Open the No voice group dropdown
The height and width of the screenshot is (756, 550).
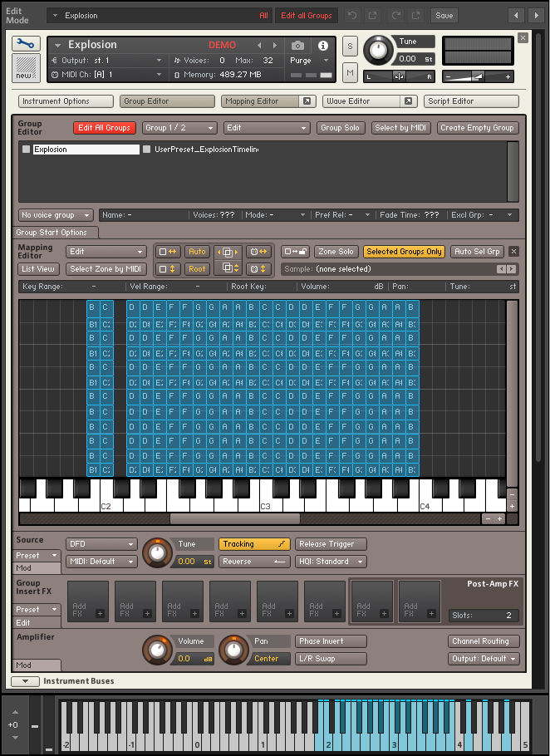(56, 215)
